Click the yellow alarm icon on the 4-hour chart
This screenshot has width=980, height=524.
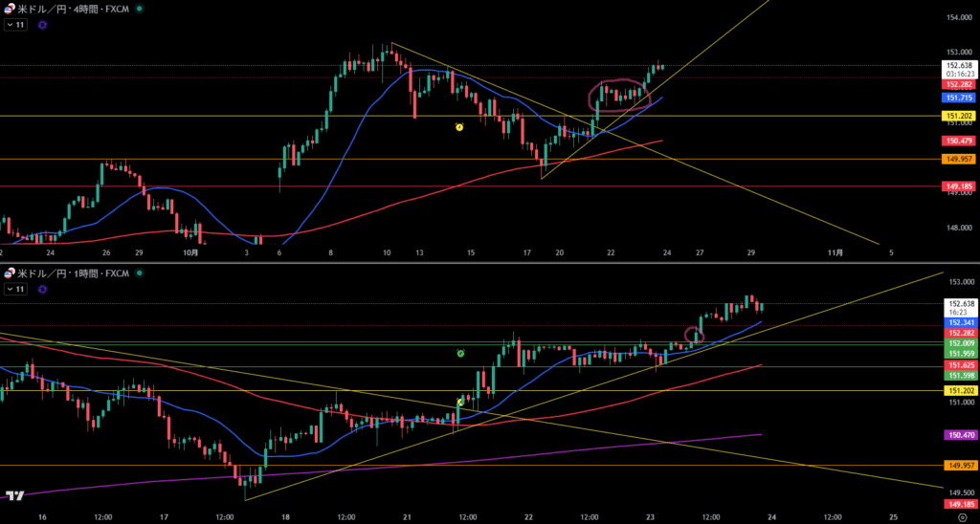[459, 126]
